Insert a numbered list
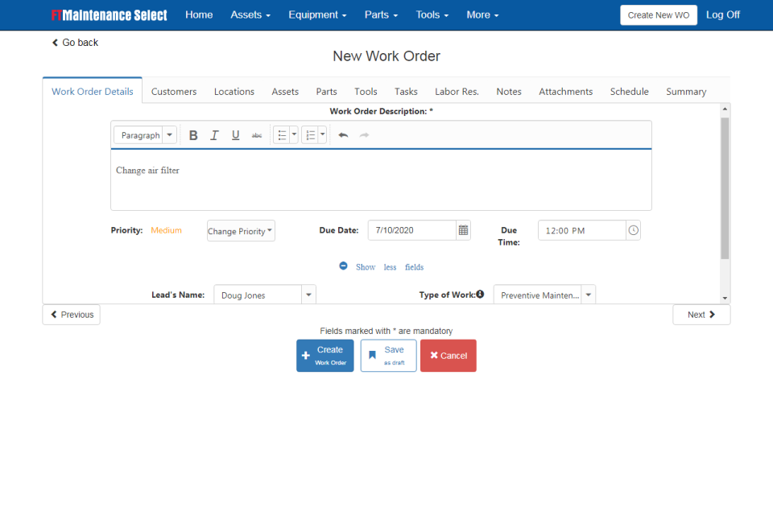The width and height of the screenshot is (773, 532). click(x=310, y=135)
